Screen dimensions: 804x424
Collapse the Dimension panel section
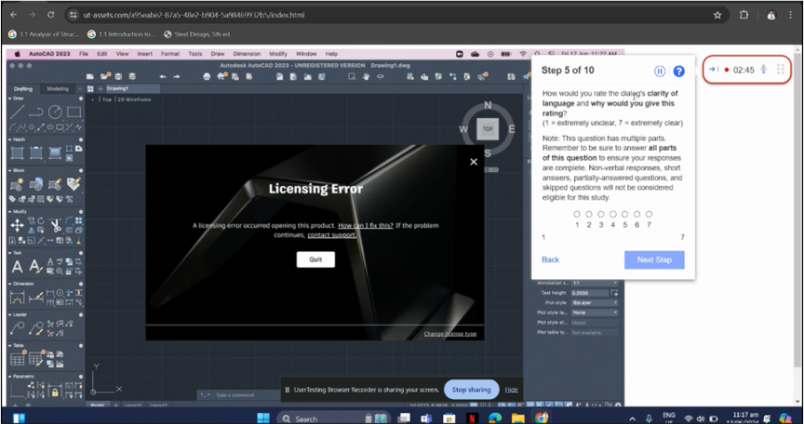point(11,284)
